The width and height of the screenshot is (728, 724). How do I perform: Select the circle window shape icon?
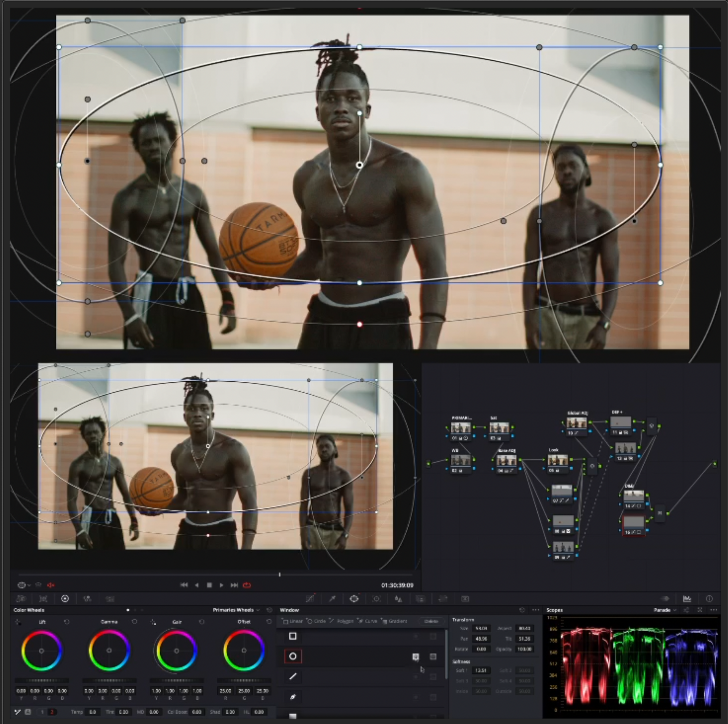click(293, 656)
